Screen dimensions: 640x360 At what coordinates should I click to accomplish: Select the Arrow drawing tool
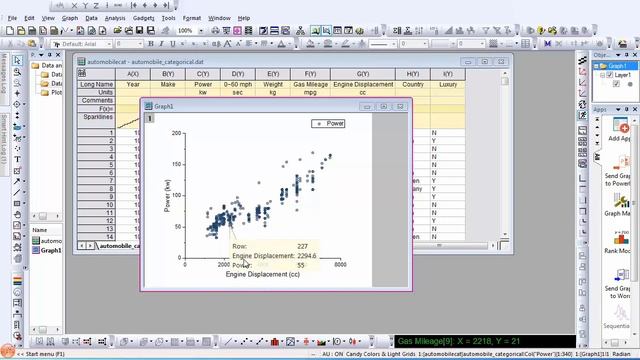17,181
